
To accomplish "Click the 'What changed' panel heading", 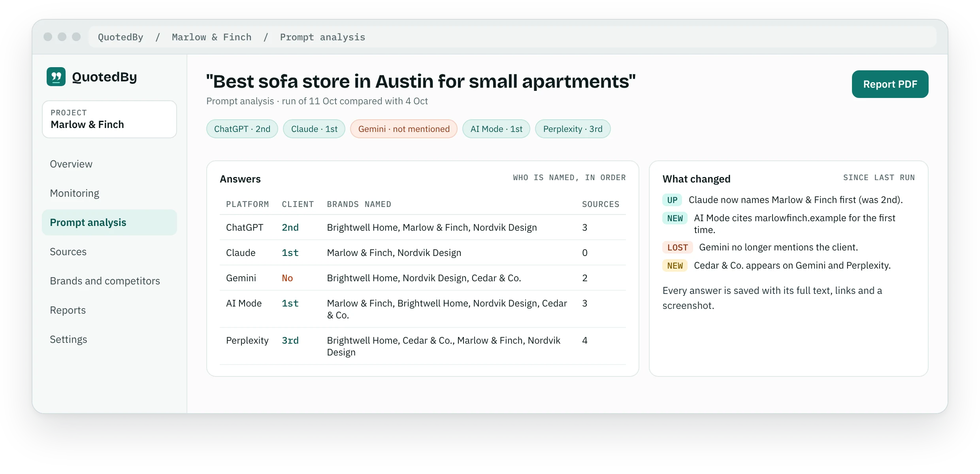I will (x=696, y=179).
